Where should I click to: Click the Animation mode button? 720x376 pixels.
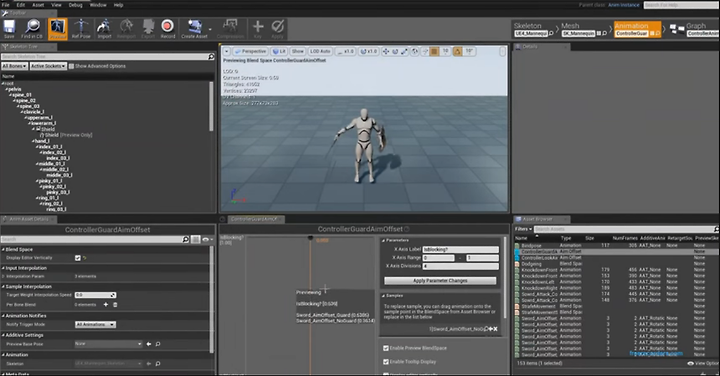(637, 29)
